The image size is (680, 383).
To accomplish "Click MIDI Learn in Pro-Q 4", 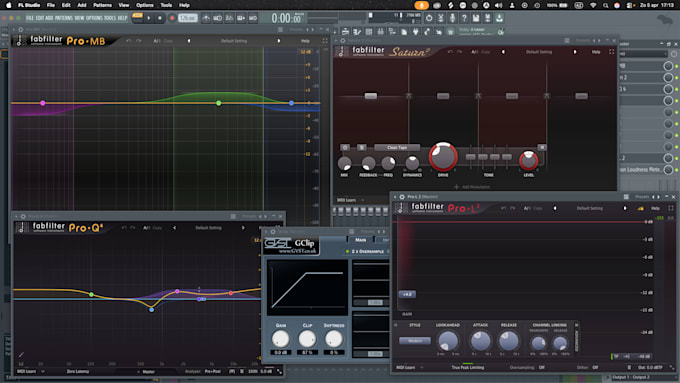I will tap(26, 371).
